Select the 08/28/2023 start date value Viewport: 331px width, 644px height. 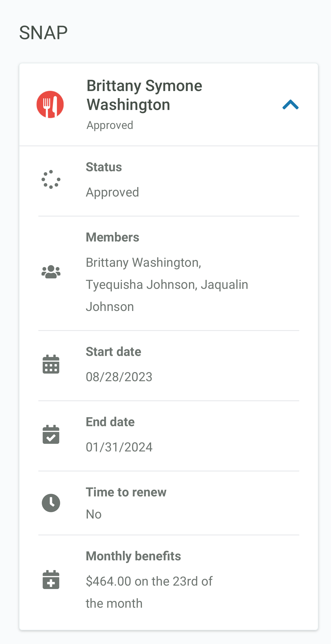coord(119,377)
